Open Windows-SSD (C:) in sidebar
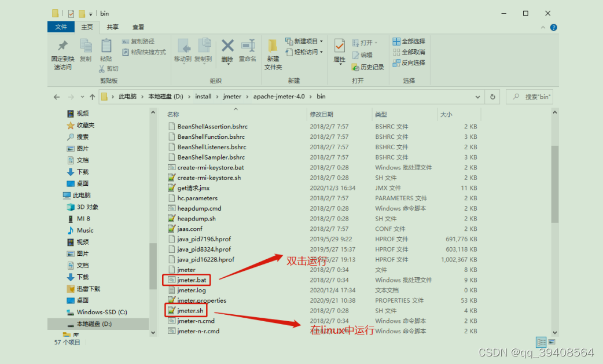The image size is (603, 364). point(97,312)
